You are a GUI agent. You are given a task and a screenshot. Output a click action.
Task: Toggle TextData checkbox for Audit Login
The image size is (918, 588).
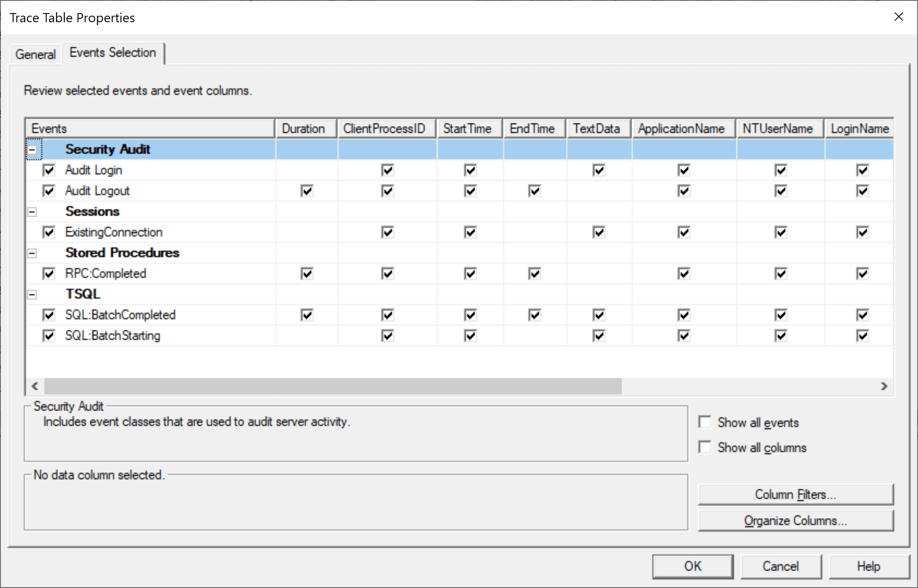(598, 170)
